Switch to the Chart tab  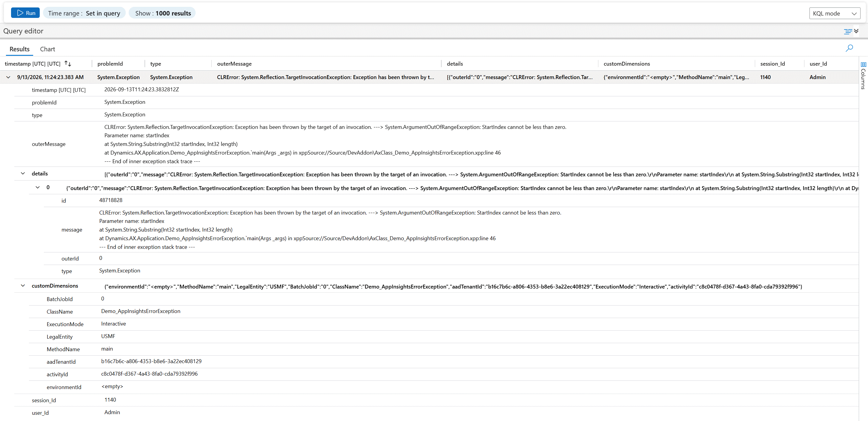47,49
